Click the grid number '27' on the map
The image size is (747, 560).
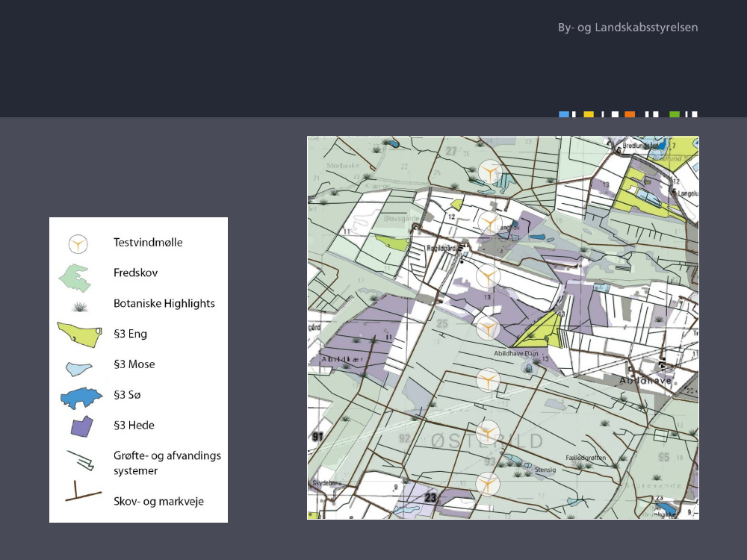coord(451,151)
